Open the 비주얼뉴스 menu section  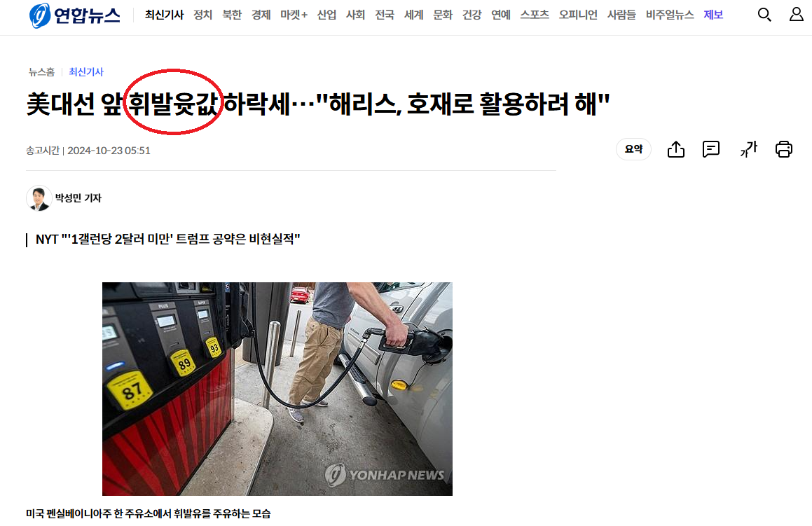click(670, 15)
